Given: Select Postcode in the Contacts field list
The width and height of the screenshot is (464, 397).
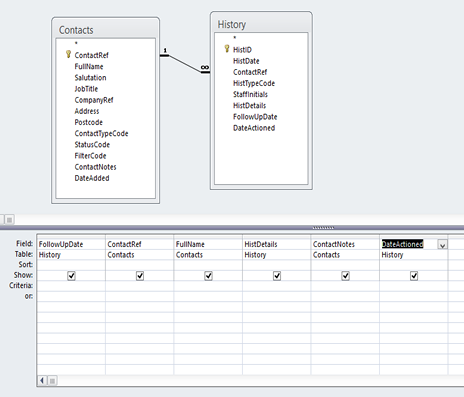Looking at the screenshot, I should (x=88, y=122).
